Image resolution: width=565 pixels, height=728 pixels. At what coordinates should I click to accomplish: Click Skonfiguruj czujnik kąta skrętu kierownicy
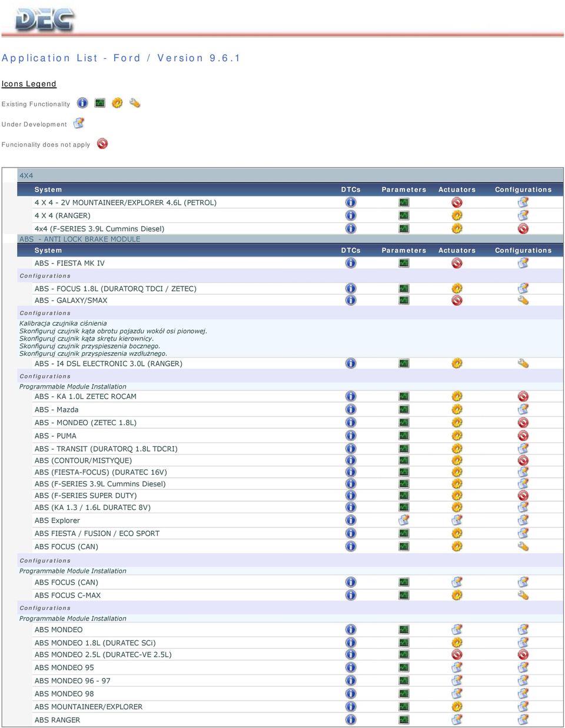(x=87, y=339)
